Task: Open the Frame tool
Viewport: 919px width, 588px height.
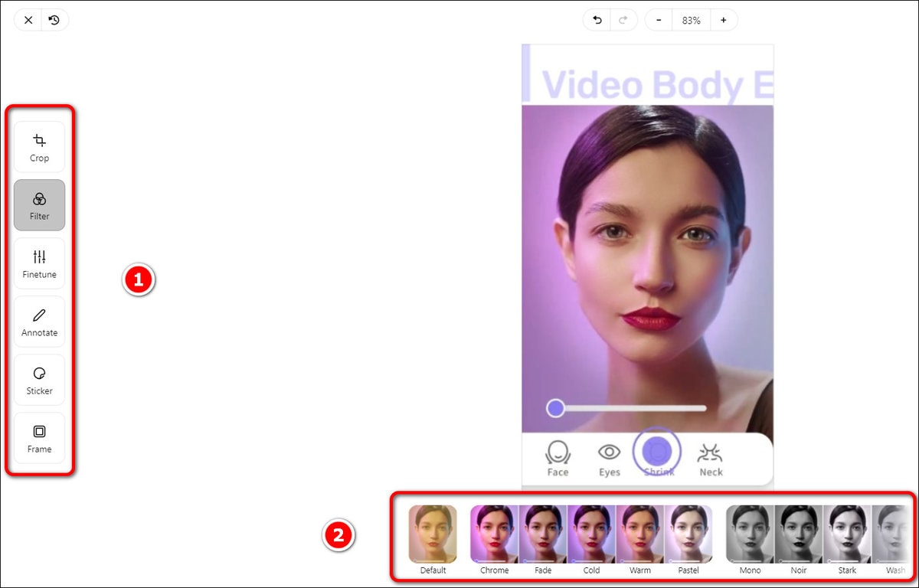Action: [x=40, y=438]
